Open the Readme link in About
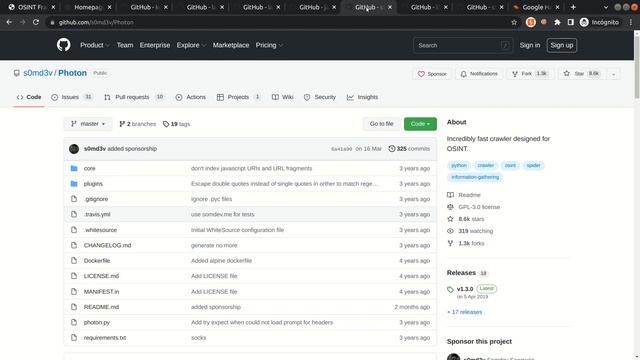 click(x=469, y=195)
